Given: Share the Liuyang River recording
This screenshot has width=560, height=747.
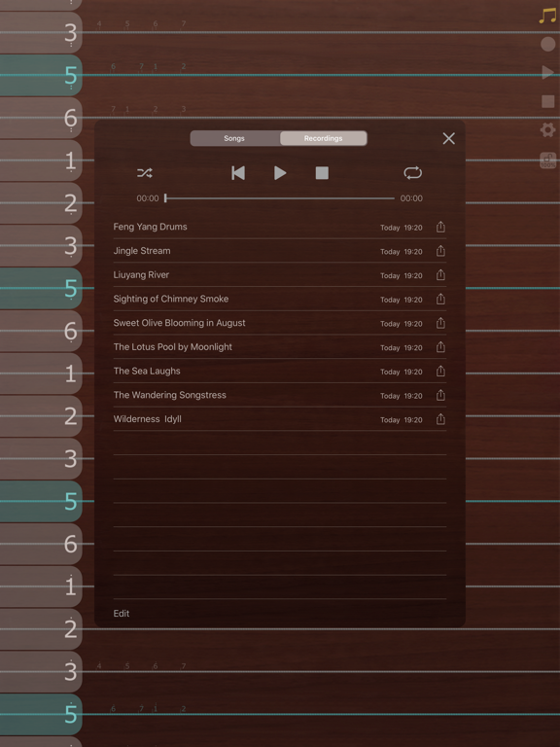Looking at the screenshot, I should pyautogui.click(x=441, y=275).
